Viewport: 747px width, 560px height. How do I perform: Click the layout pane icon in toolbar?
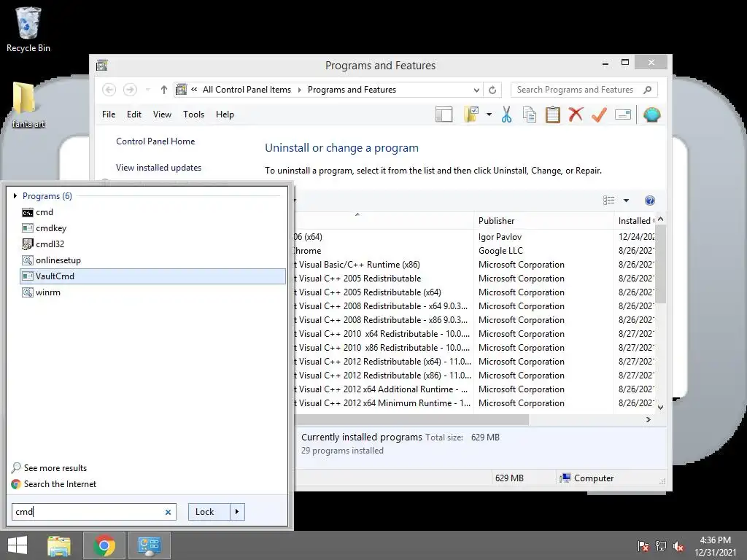(444, 114)
